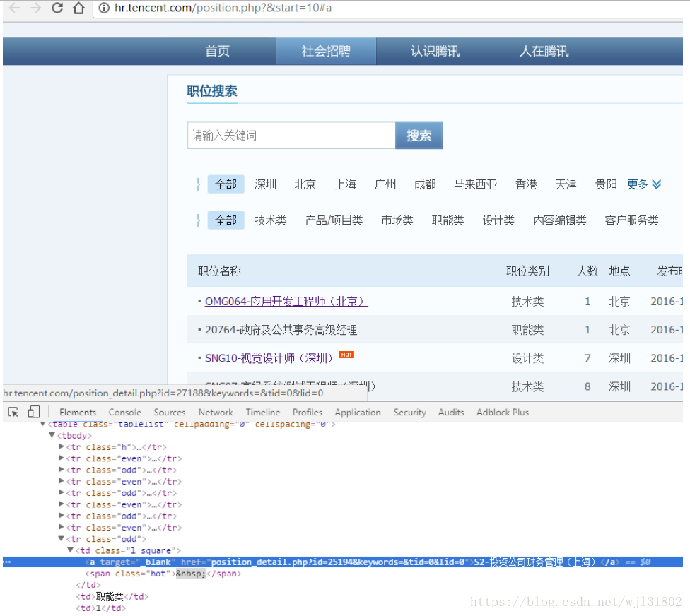Click the address bar URL field

387,8
